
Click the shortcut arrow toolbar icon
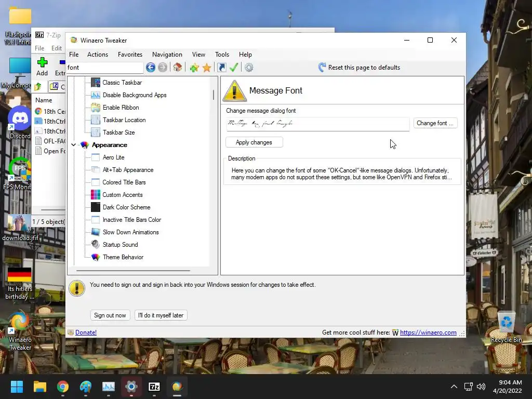[x=221, y=68]
